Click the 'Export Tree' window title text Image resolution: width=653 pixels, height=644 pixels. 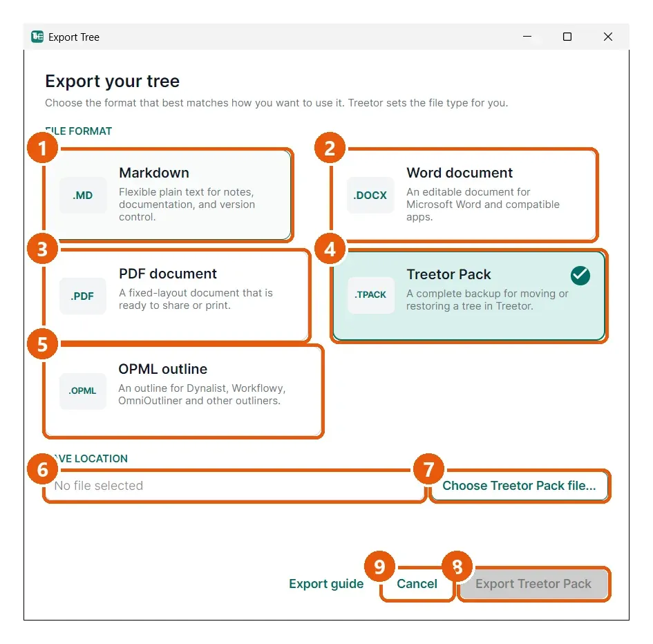[x=74, y=37]
